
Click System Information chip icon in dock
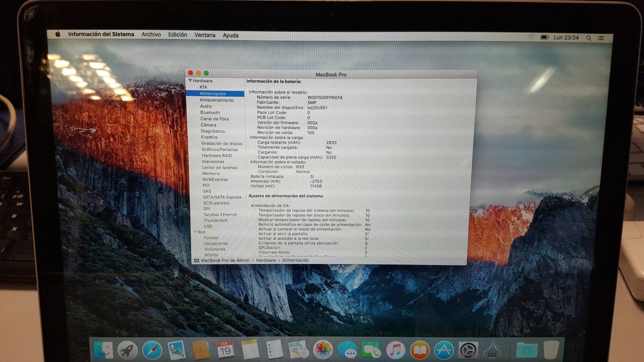click(x=492, y=351)
